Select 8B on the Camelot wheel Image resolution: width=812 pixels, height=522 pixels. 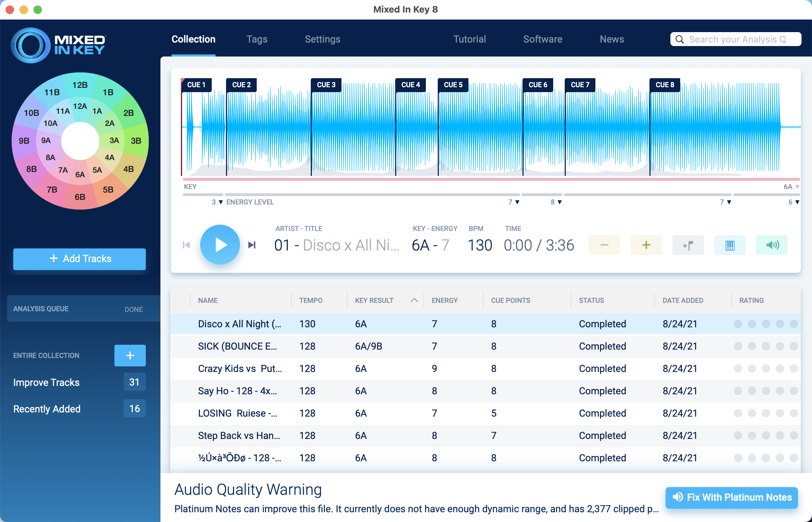(31, 169)
